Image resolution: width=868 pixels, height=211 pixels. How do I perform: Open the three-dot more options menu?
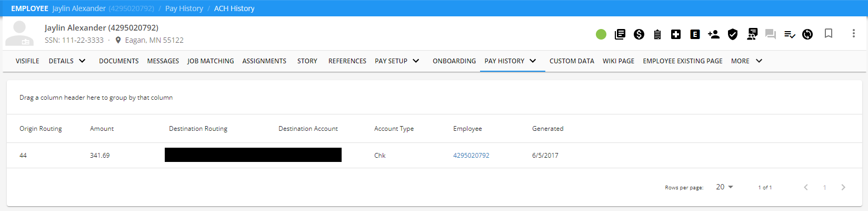[x=853, y=33]
